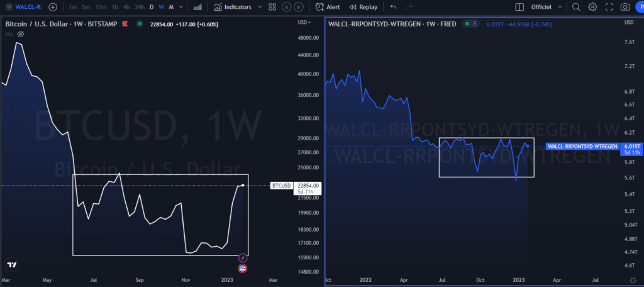This screenshot has height=287, width=644.
Task: Select the 1m timeframe
Action: click(x=73, y=7)
